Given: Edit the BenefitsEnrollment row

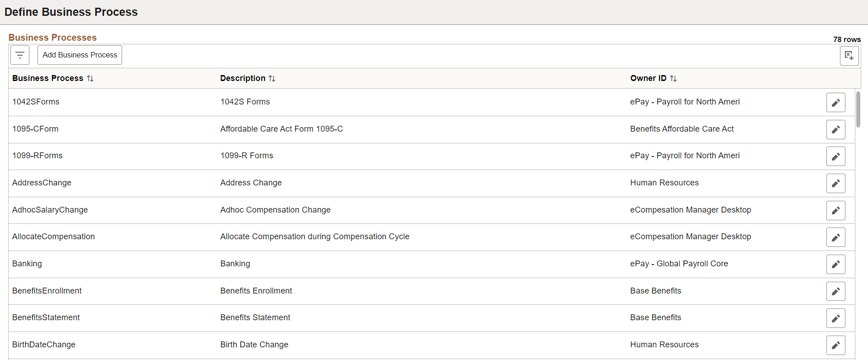Looking at the screenshot, I should 835,292.
